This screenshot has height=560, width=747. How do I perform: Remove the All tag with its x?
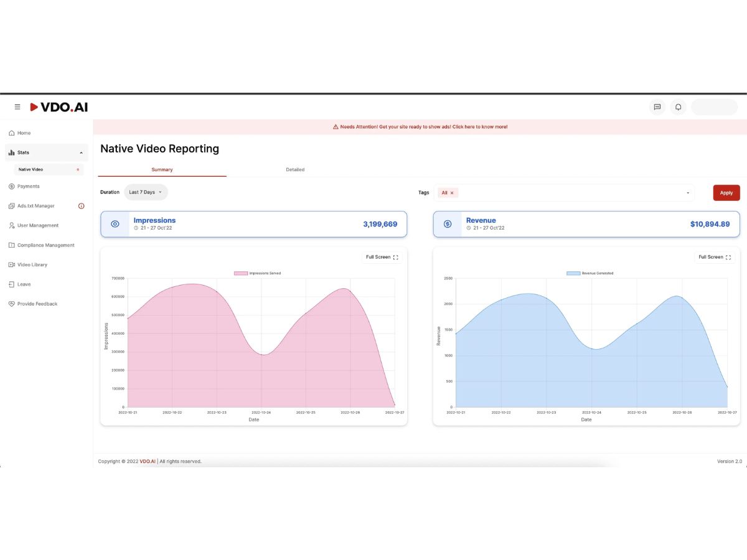tap(452, 193)
